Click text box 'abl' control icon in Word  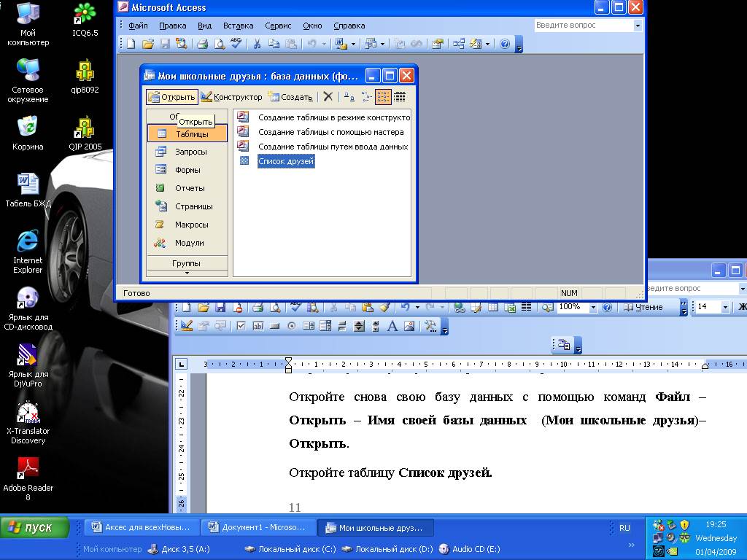(258, 326)
